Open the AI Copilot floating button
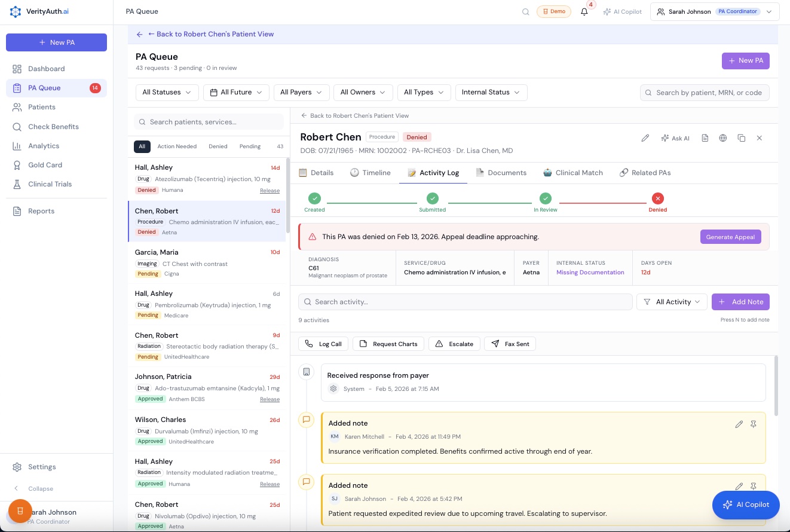 coord(746,505)
